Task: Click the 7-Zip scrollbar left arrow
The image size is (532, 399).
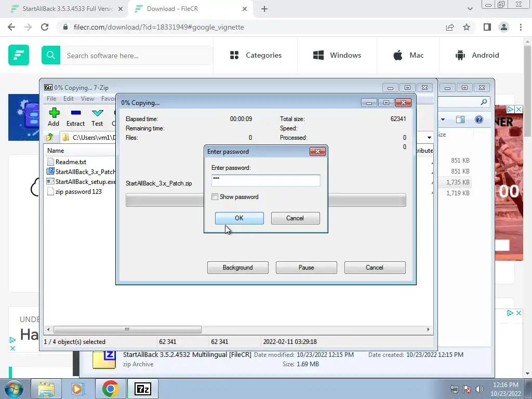Action: [x=48, y=329]
